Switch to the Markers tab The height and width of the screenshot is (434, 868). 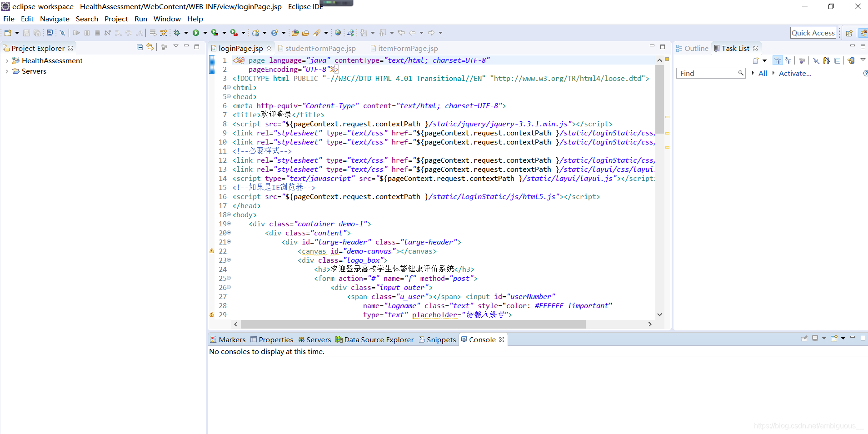[x=228, y=339]
